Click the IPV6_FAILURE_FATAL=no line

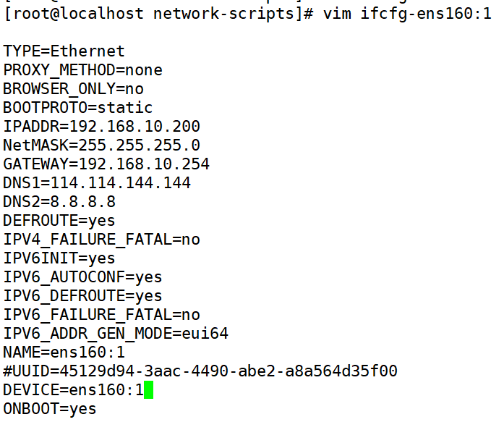(101, 315)
